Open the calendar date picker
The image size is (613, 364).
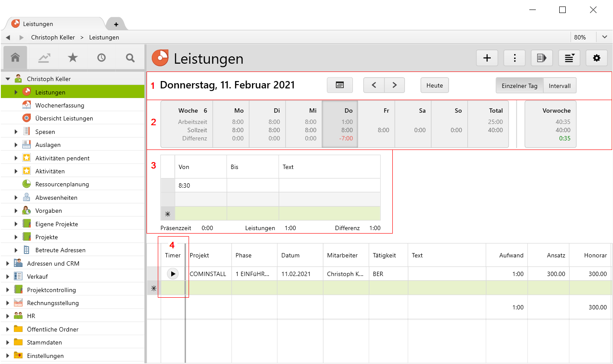pos(340,85)
